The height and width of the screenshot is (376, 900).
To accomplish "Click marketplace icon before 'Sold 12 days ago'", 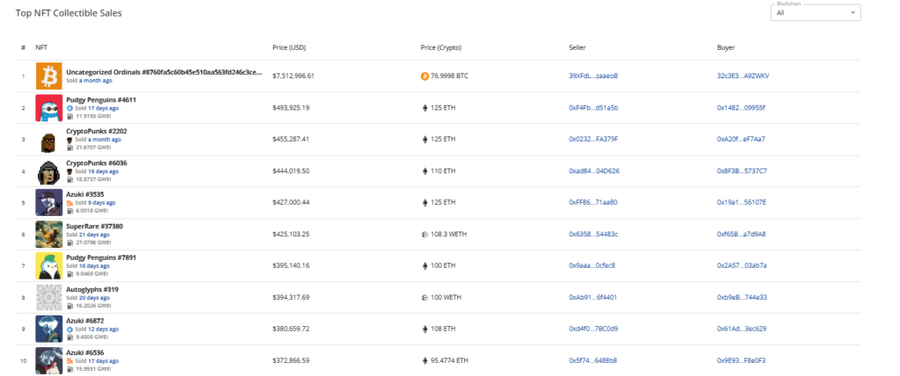I will tap(70, 330).
